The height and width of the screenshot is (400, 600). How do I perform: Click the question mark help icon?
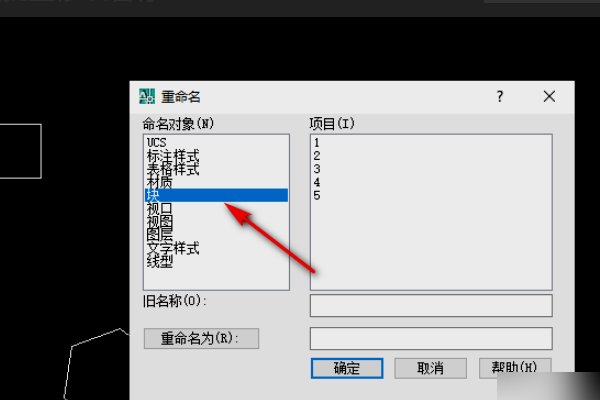point(500,96)
